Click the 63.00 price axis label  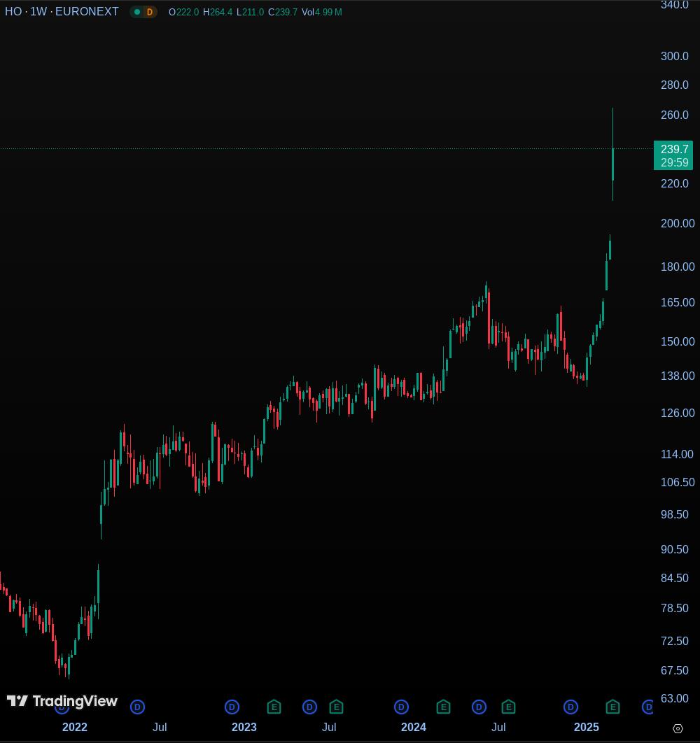point(674,698)
